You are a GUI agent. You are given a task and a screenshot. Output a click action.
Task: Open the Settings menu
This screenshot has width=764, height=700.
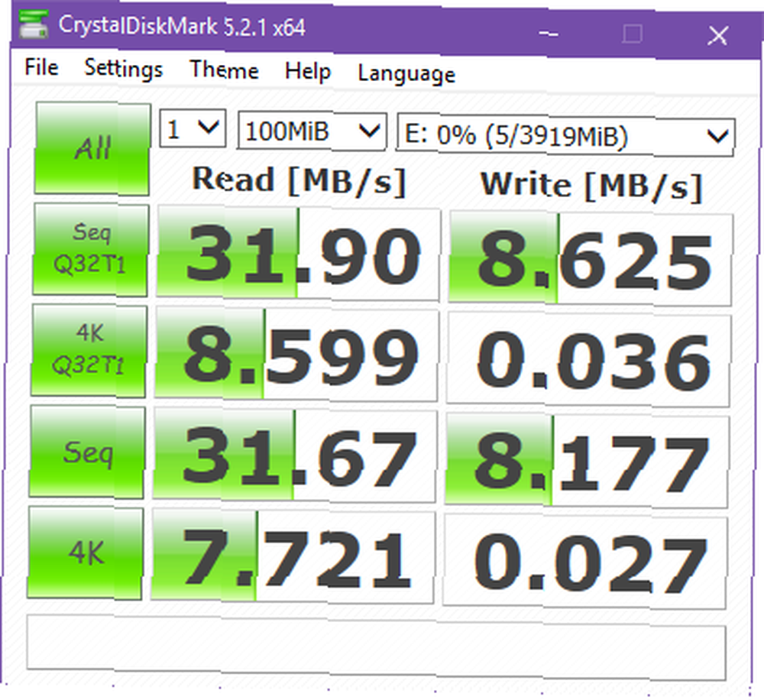123,68
